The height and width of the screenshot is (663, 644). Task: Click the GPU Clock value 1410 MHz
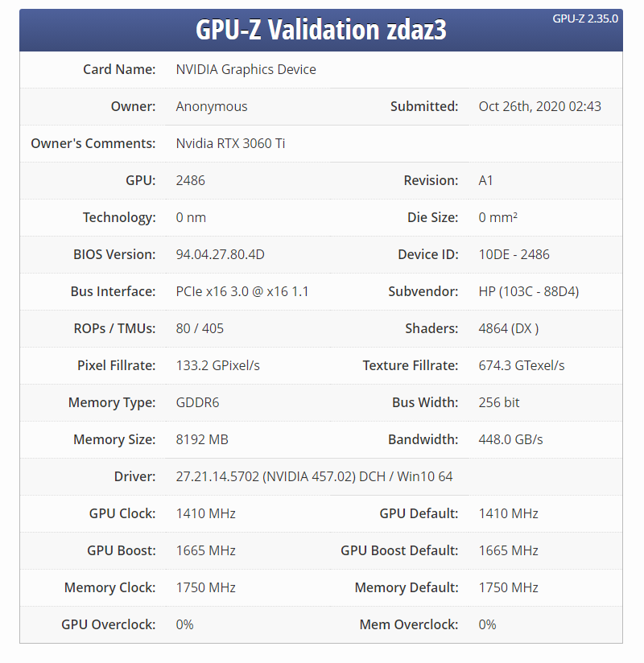pyautogui.click(x=205, y=513)
